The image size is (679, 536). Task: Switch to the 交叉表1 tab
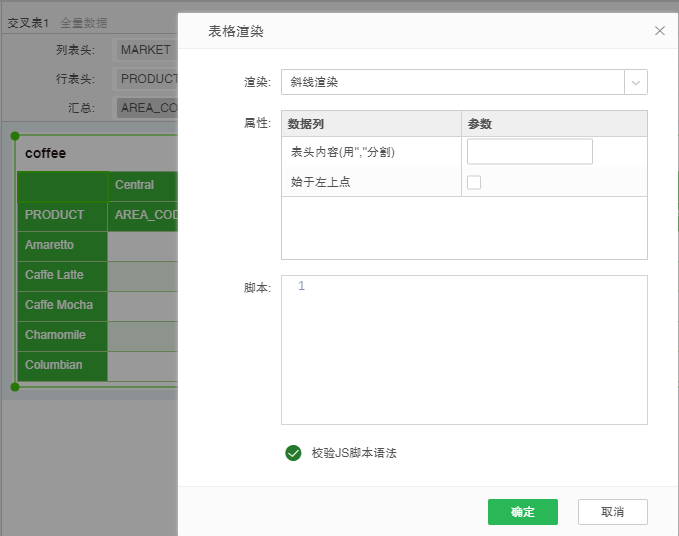[x=28, y=22]
